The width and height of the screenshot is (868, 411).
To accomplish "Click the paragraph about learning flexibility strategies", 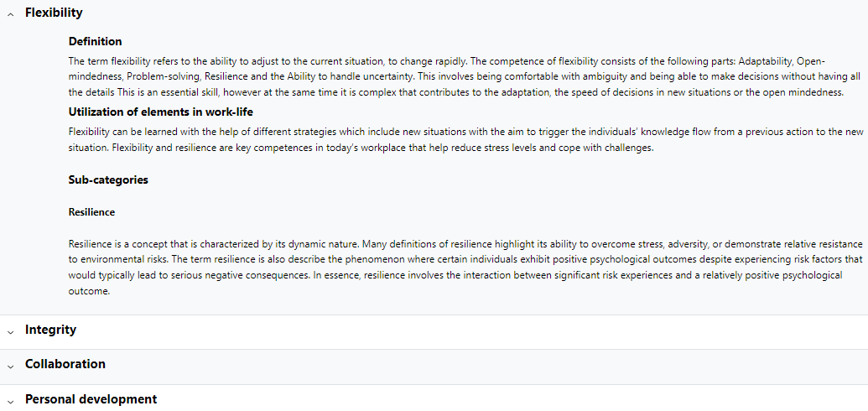I will click(x=465, y=140).
